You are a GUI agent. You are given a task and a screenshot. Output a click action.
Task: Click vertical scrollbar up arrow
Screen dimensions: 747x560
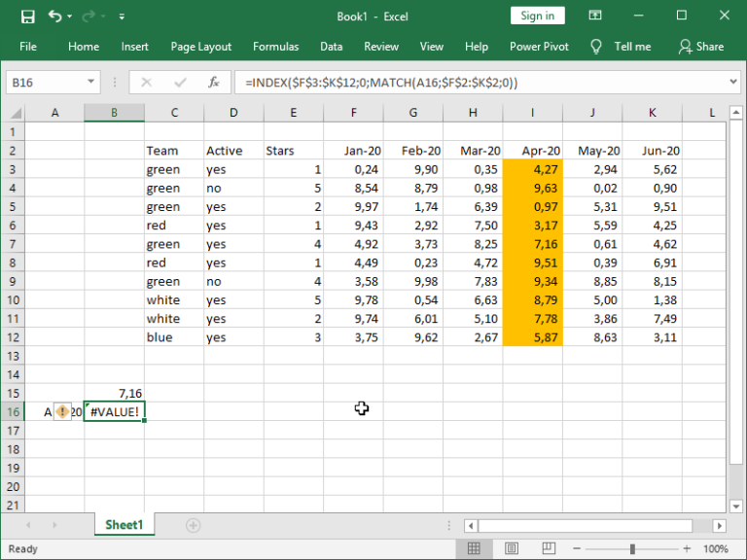tap(736, 113)
